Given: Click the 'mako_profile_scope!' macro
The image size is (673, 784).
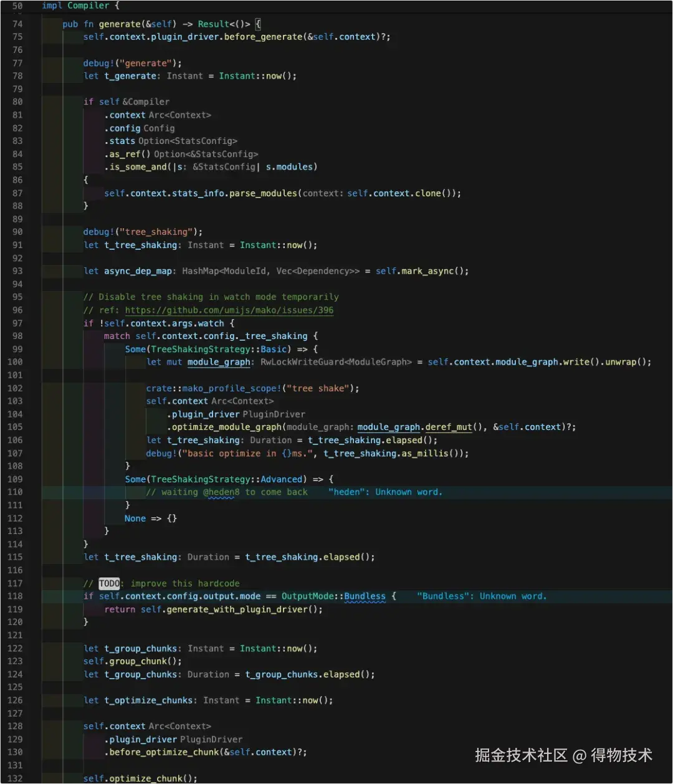Looking at the screenshot, I should [x=232, y=388].
